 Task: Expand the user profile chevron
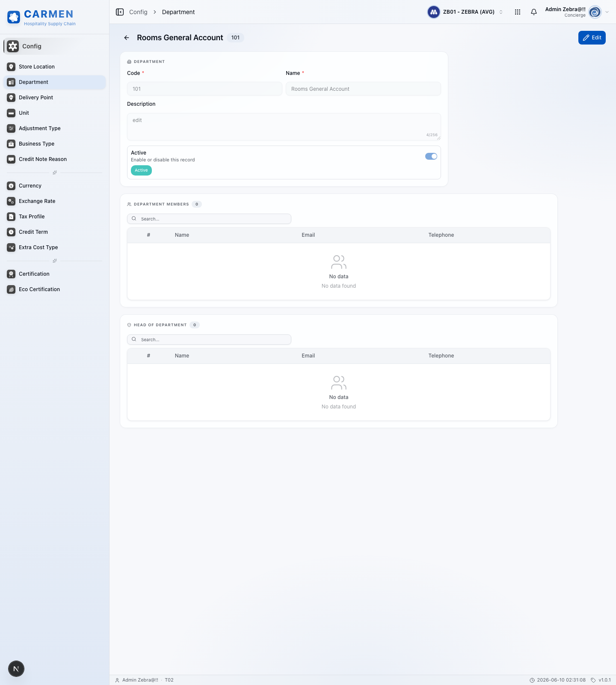(x=607, y=12)
